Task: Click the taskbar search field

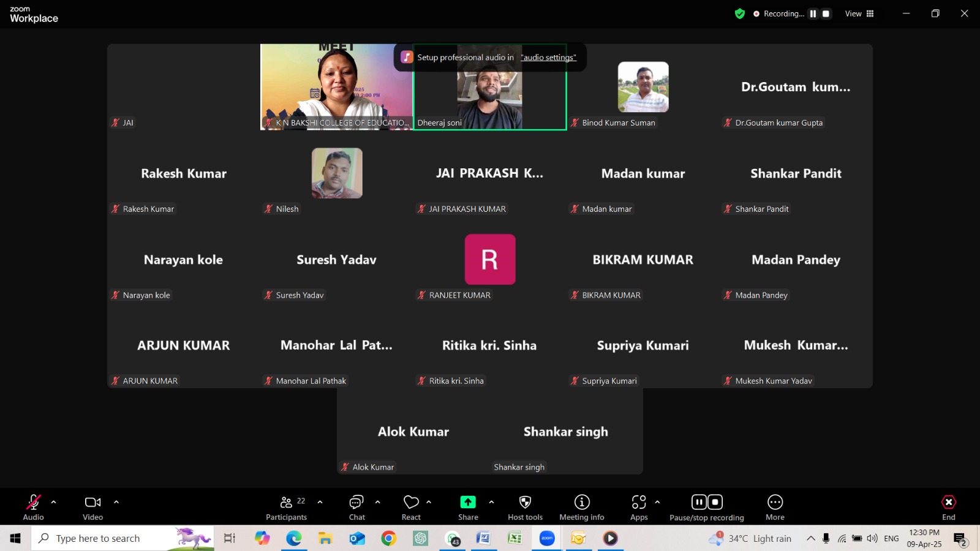Action: tap(123, 538)
